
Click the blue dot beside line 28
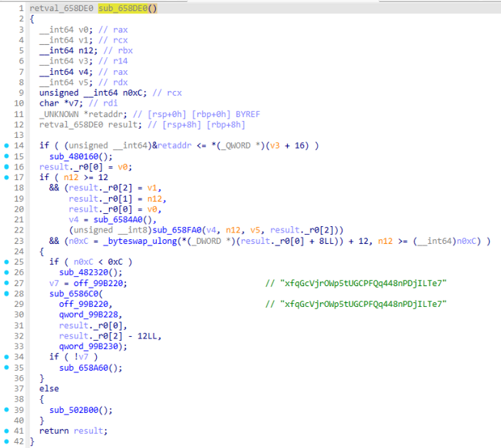tap(7, 293)
